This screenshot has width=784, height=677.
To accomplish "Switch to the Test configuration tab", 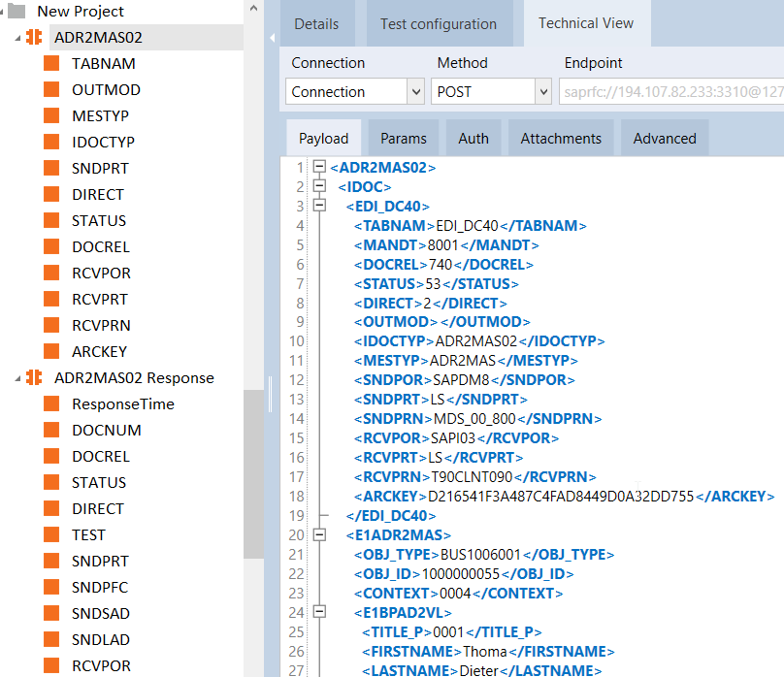I will [438, 24].
